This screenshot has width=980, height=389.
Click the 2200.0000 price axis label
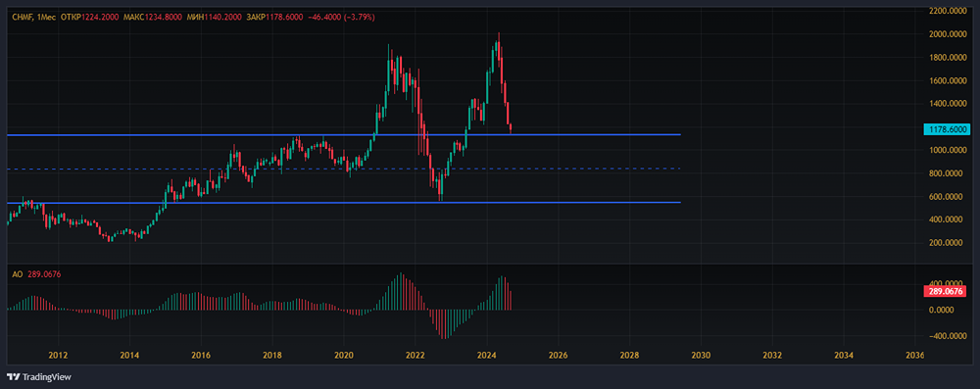pyautogui.click(x=948, y=11)
